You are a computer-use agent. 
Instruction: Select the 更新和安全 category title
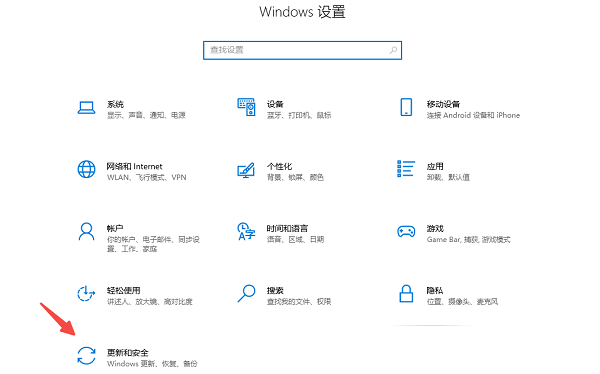127,353
